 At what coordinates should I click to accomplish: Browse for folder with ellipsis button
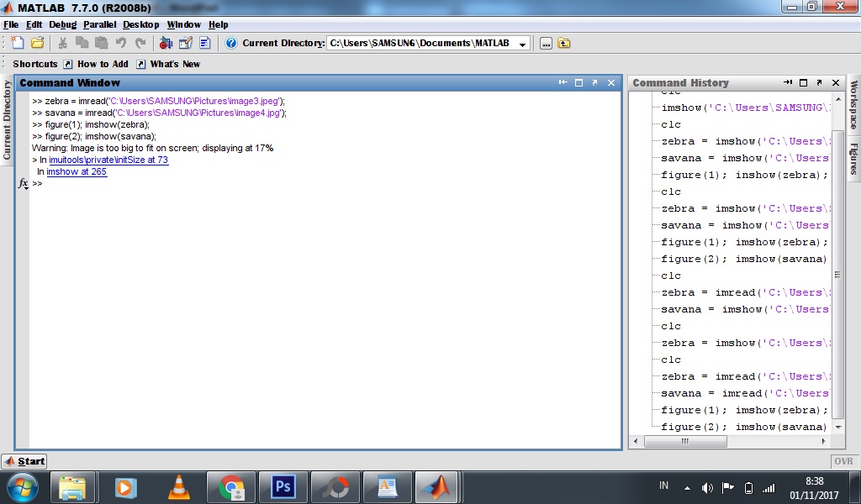[546, 44]
